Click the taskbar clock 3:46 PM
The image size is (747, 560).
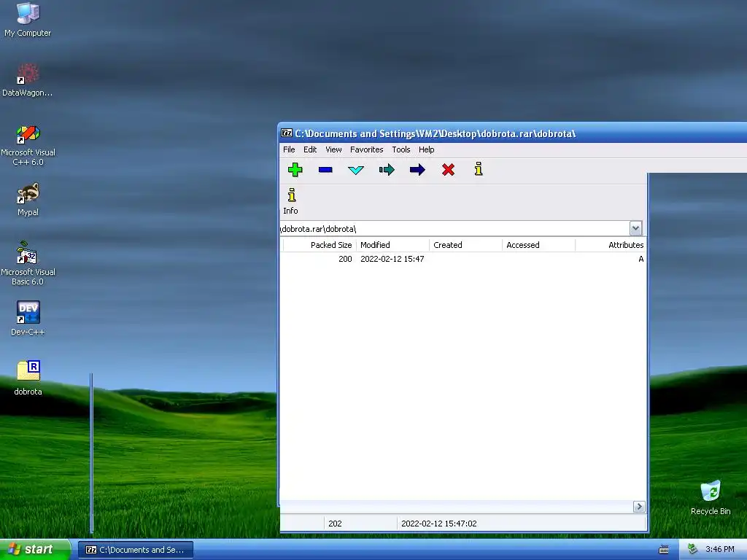(x=720, y=550)
